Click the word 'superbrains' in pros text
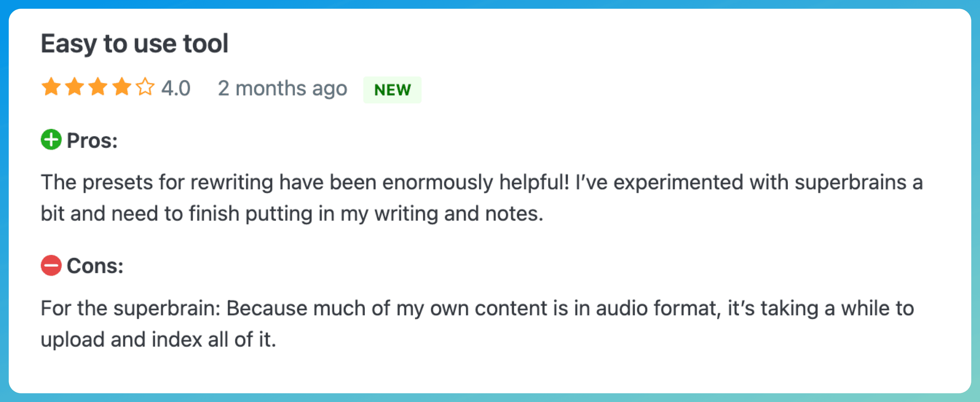 click(850, 183)
